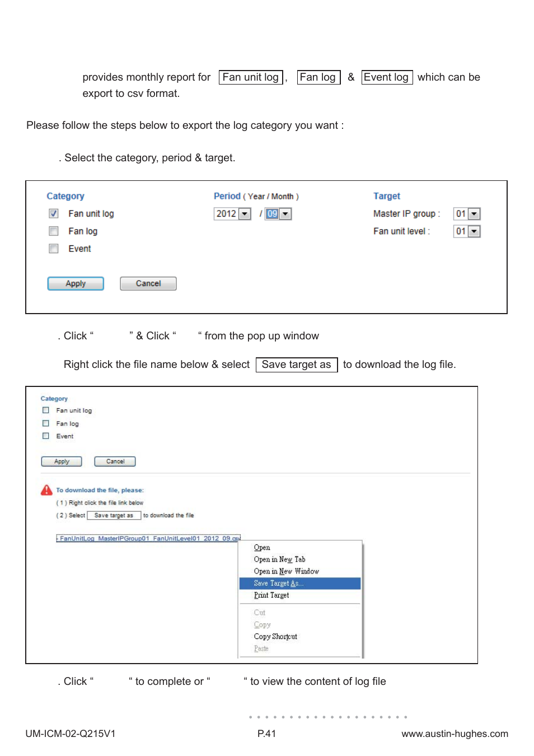Open the year 2012 dropdown
The image size is (534, 756).
(x=232, y=213)
